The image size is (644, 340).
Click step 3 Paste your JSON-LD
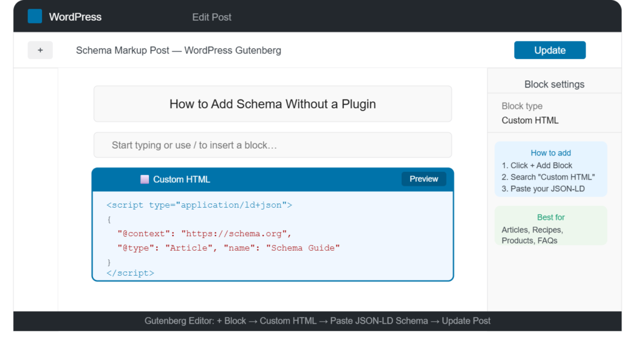pos(543,189)
